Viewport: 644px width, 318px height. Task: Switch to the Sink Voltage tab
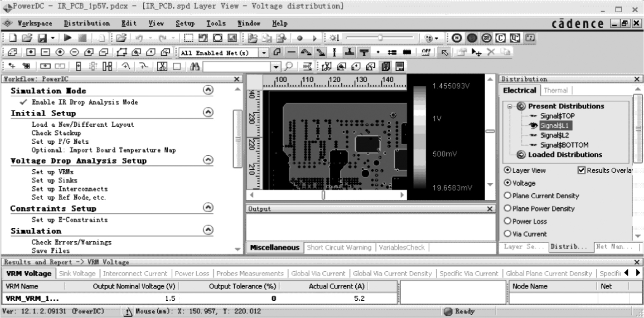(x=78, y=274)
